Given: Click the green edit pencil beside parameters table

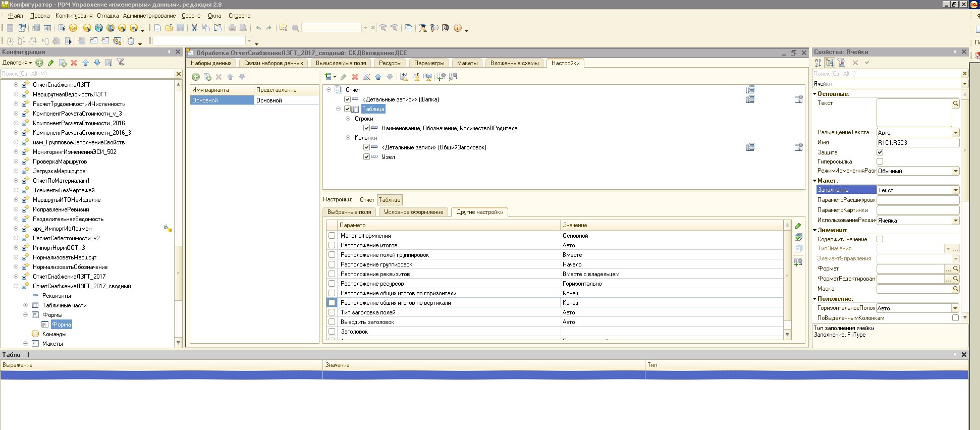Looking at the screenshot, I should coord(798,226).
